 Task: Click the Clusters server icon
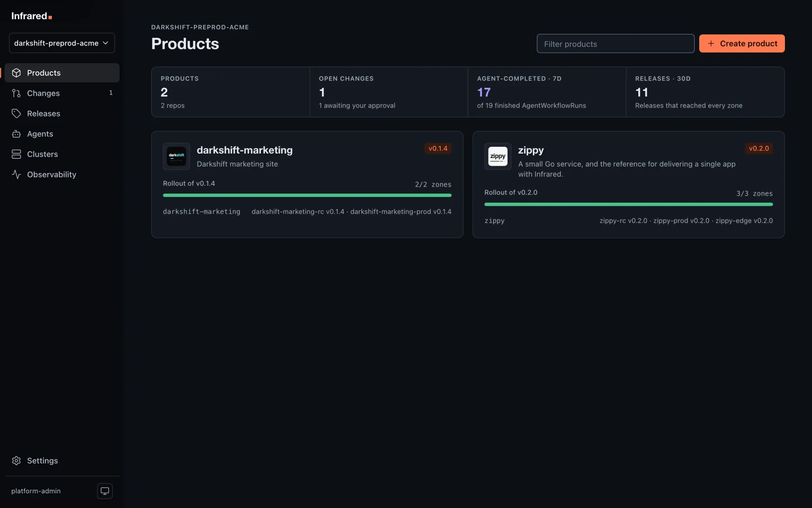point(16,154)
